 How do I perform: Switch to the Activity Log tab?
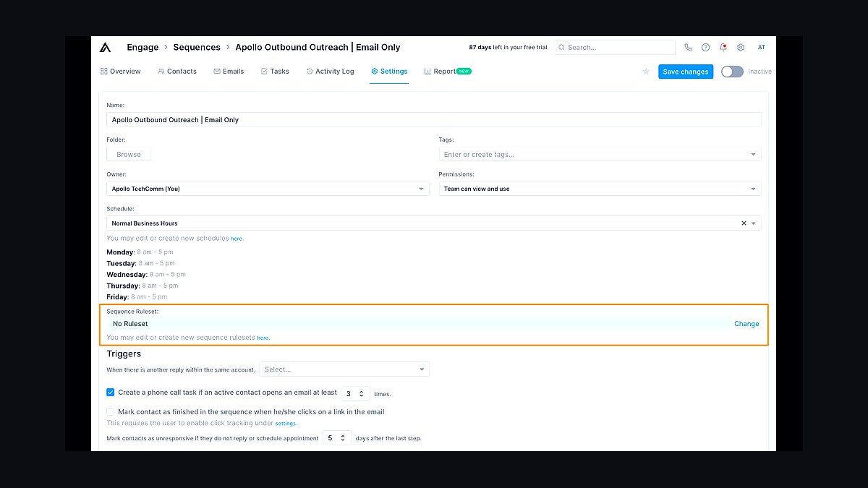coord(330,72)
